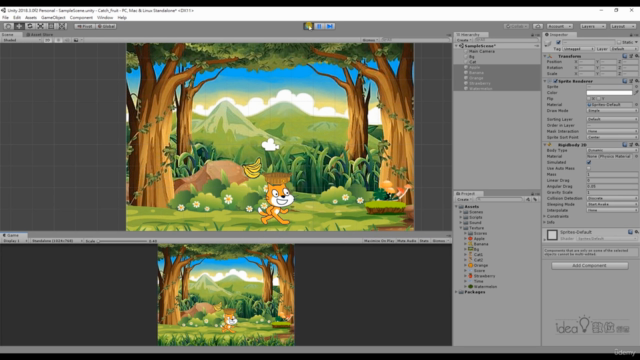Open the Window menu
Screen dimensions: 640x360
click(x=105, y=18)
